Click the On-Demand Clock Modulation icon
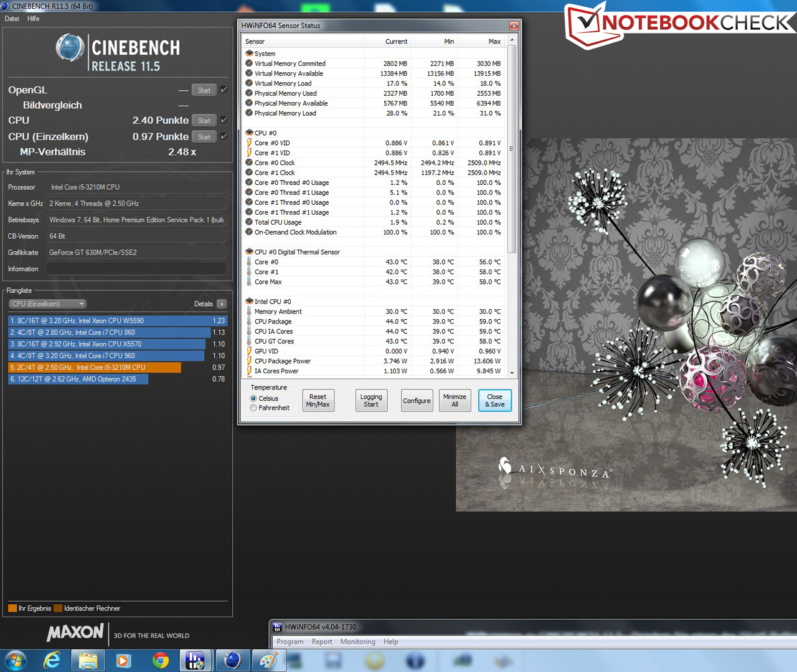Viewport: 797px width, 672px height. click(249, 232)
